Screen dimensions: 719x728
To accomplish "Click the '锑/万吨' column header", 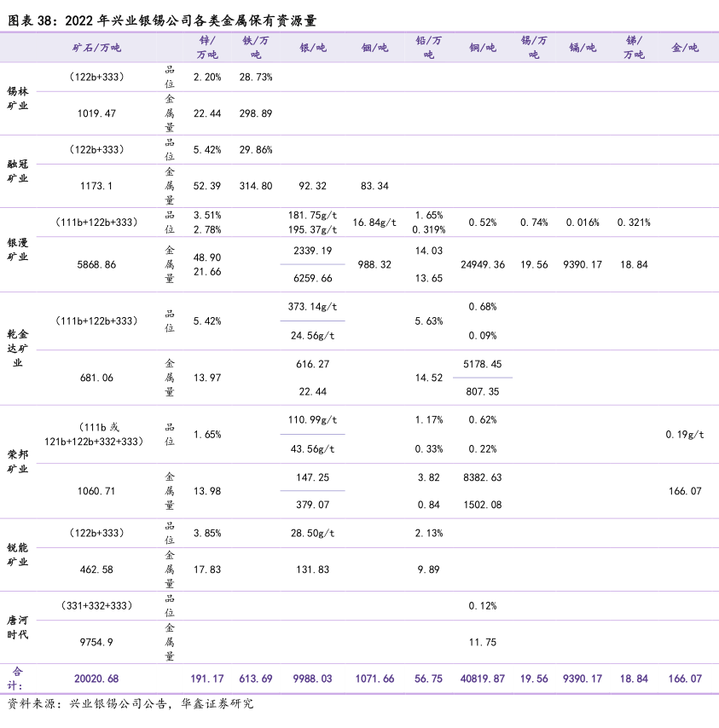I will [634, 48].
